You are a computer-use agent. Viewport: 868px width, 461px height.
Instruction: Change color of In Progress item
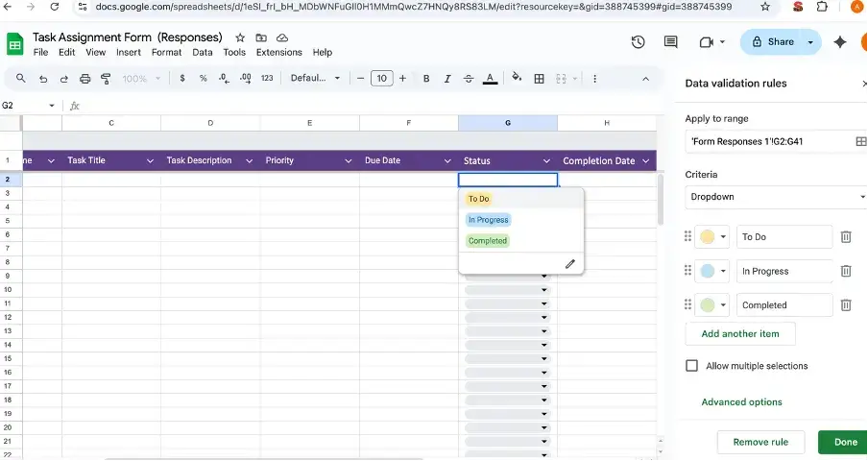coord(711,271)
